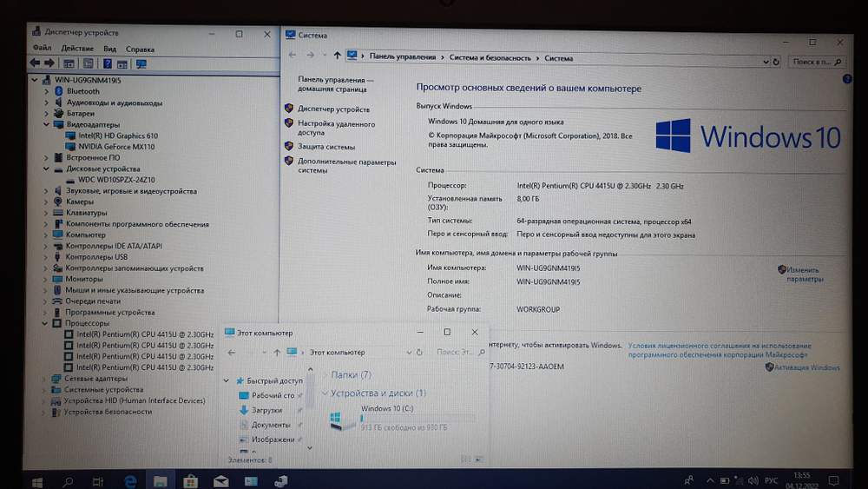
Task: Select the Bluetooth device category
Action: [83, 91]
